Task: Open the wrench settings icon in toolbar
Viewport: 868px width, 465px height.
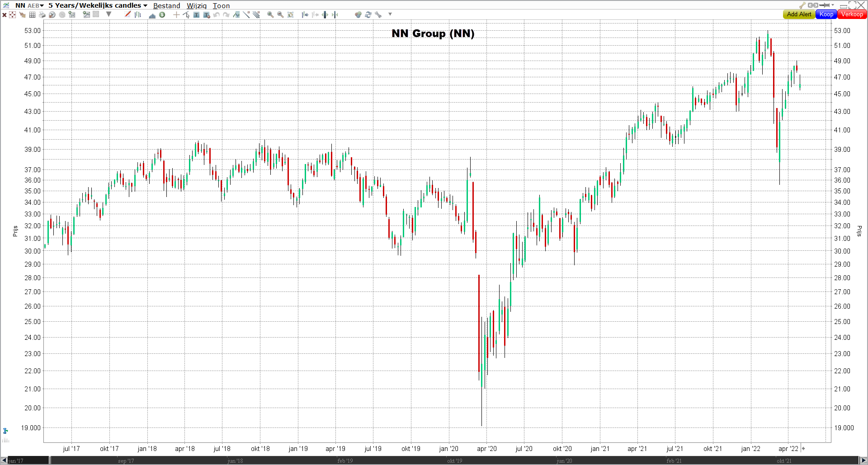Action: coord(378,15)
